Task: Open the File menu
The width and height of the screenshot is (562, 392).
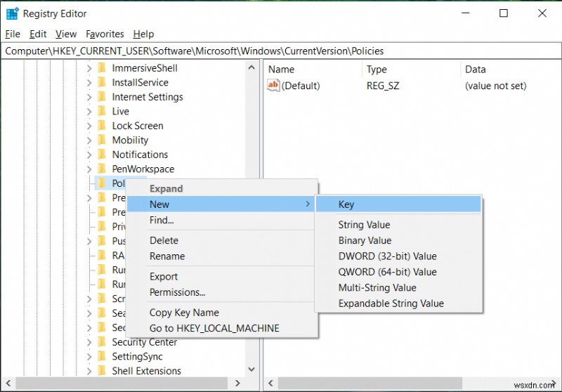Action: tap(13, 34)
